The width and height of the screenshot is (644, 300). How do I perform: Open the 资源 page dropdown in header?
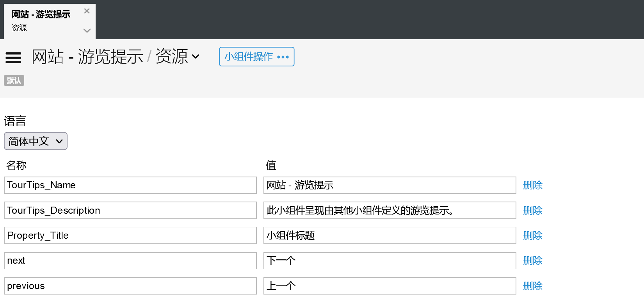coord(178,57)
